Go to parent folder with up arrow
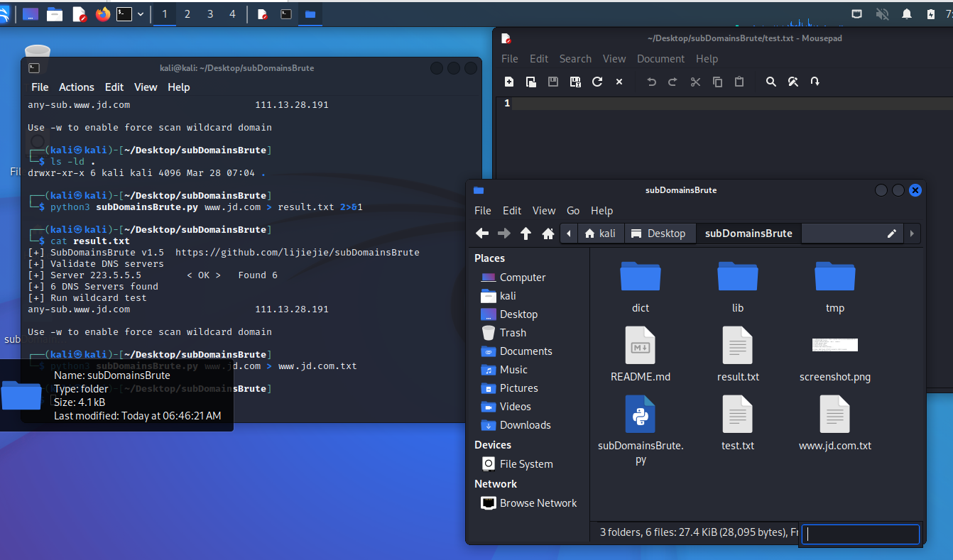Screen dimensions: 953x560 526,233
